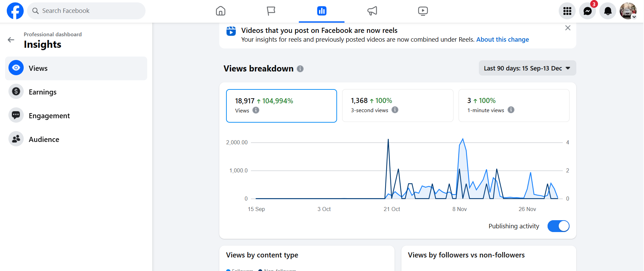
Task: Click the Pages flag icon
Action: click(271, 11)
